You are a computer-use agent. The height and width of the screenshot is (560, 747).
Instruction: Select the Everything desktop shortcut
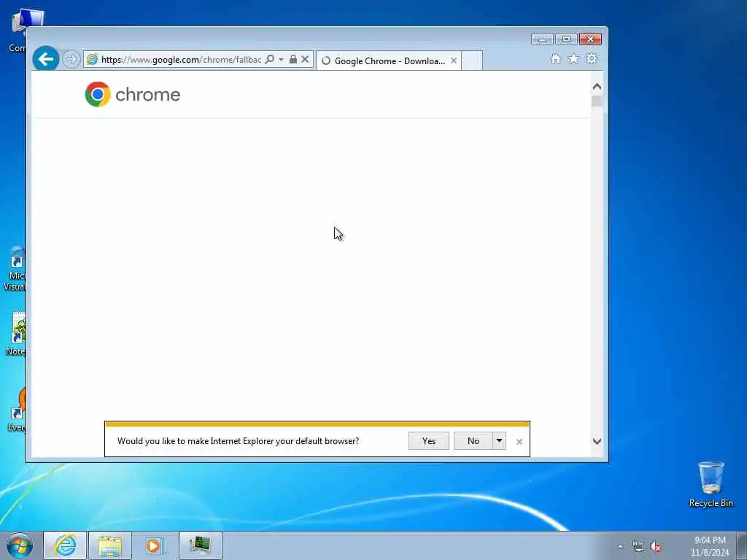coord(17,410)
